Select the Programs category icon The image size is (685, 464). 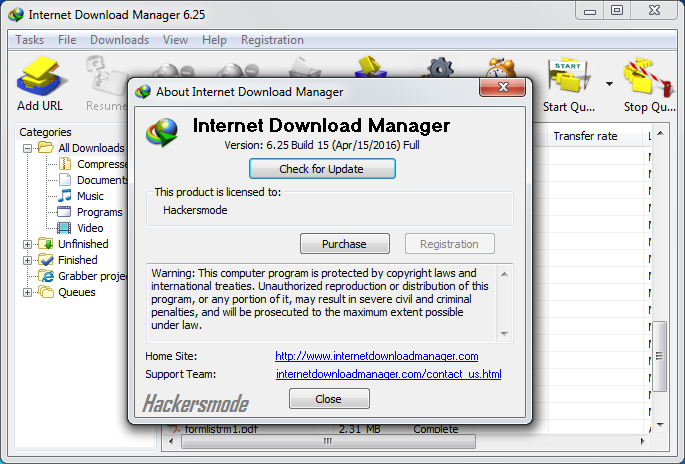(64, 212)
